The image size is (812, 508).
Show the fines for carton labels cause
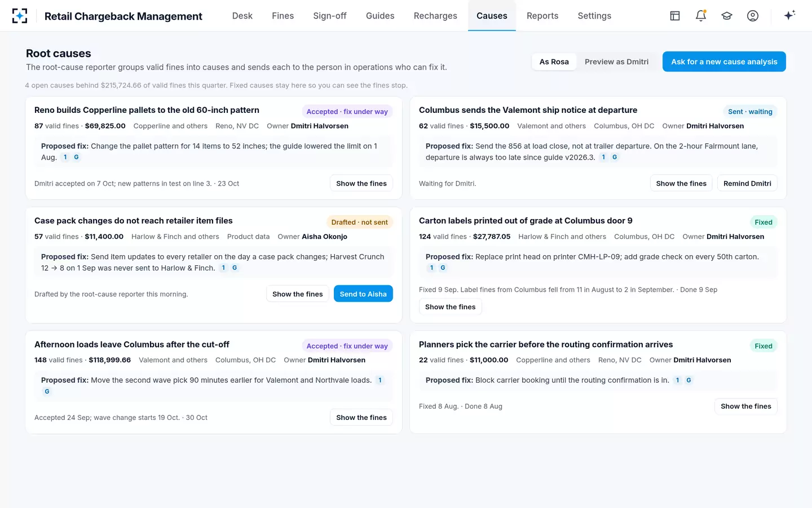coord(451,307)
